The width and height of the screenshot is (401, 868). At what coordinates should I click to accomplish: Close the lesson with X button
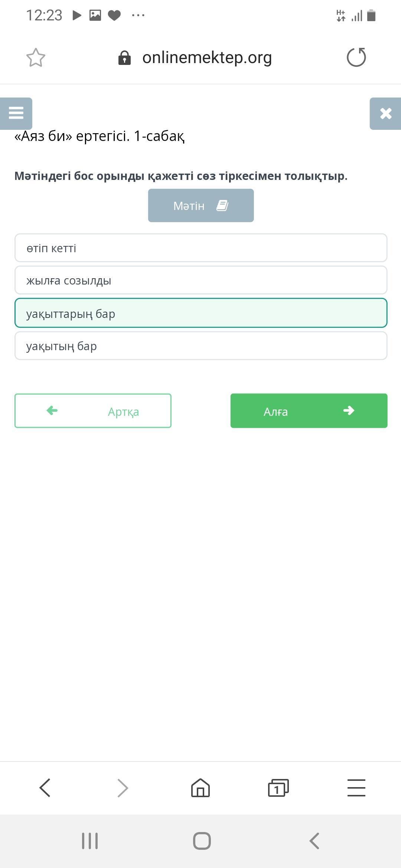pyautogui.click(x=385, y=114)
